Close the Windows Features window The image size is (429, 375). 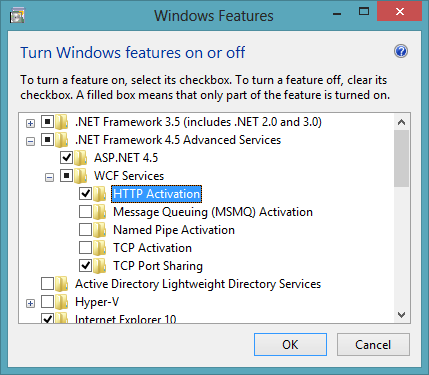point(399,12)
